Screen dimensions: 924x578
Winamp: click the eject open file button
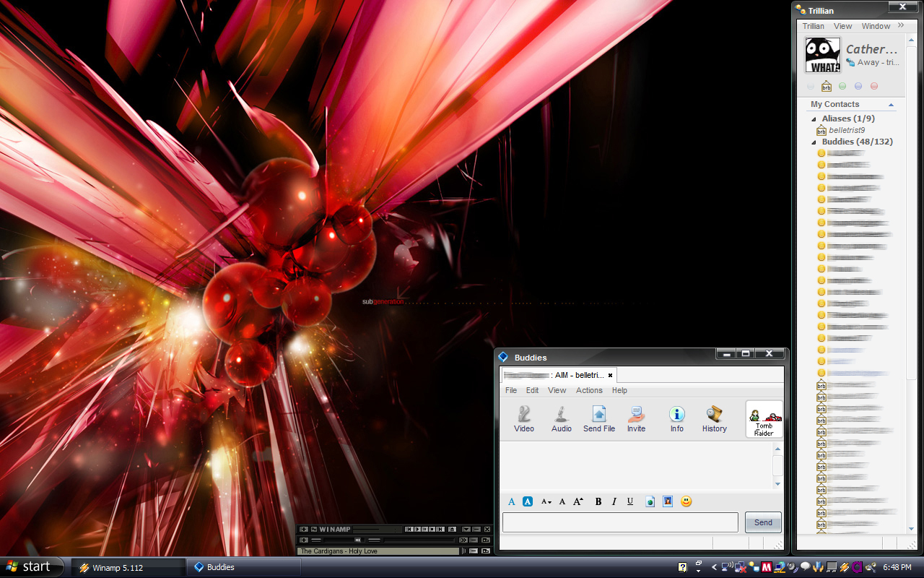[x=453, y=529]
